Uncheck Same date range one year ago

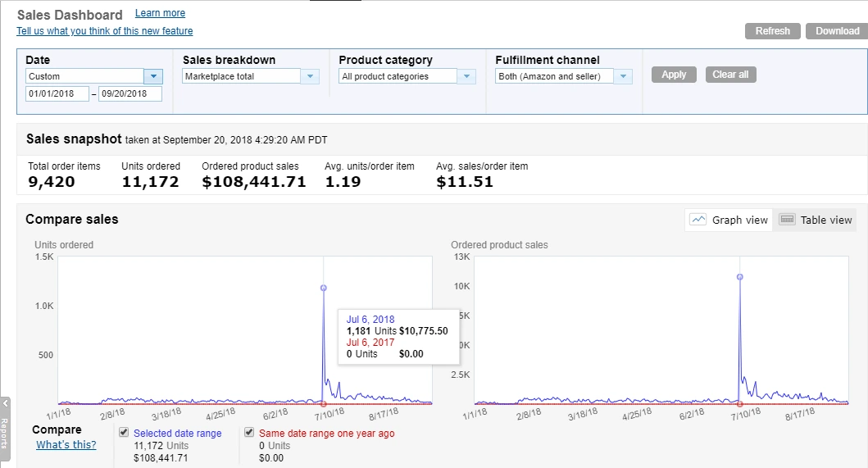(x=249, y=433)
